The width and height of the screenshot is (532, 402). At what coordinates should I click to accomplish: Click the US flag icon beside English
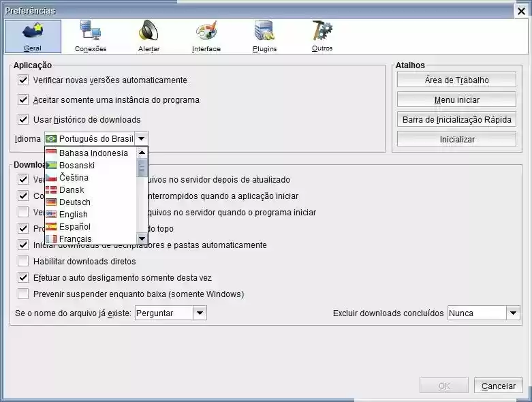[51, 215]
